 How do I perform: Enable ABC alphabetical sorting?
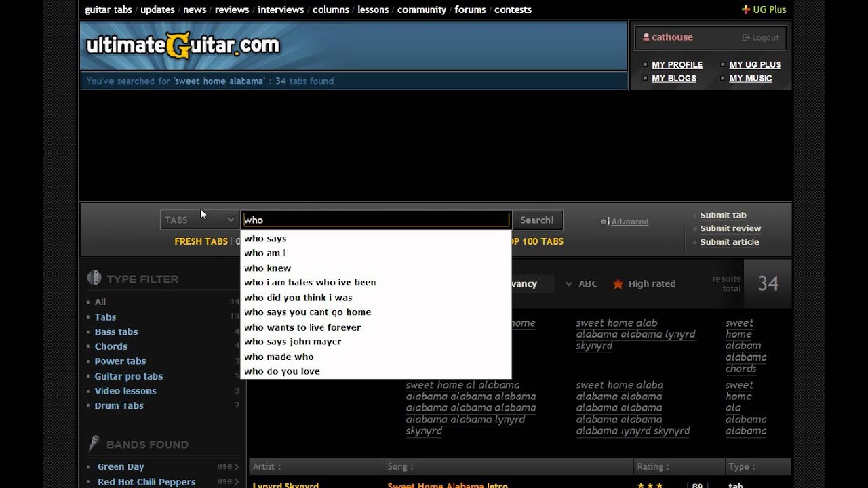tap(588, 283)
